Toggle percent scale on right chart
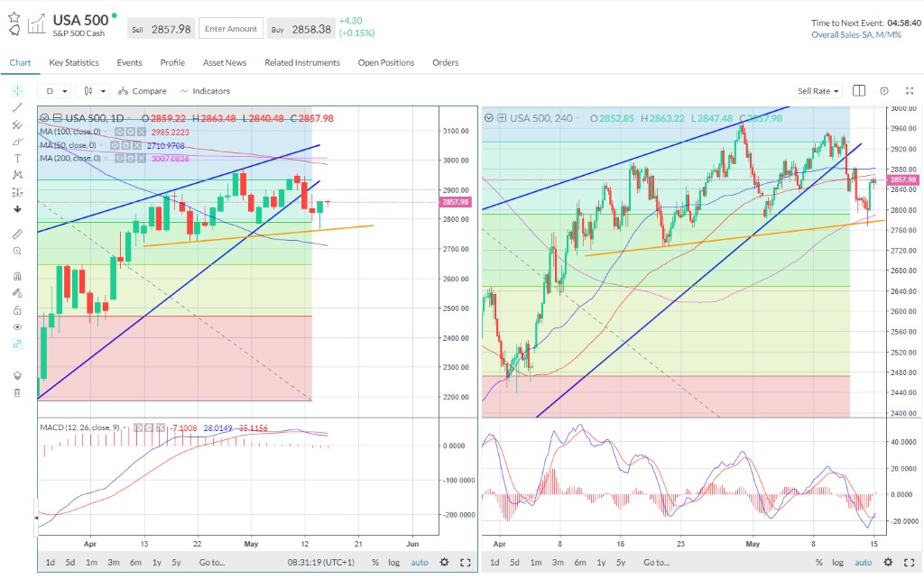This screenshot has width=924, height=579. pos(819,563)
